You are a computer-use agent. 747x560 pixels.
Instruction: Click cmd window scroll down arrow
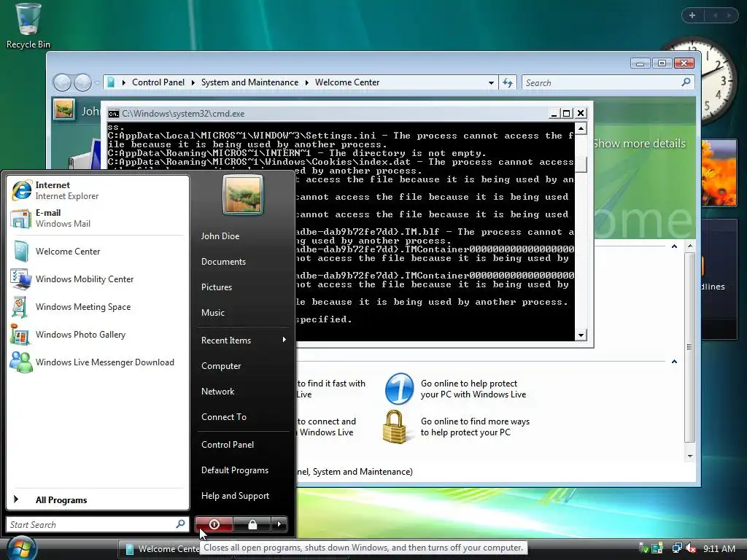pos(581,335)
